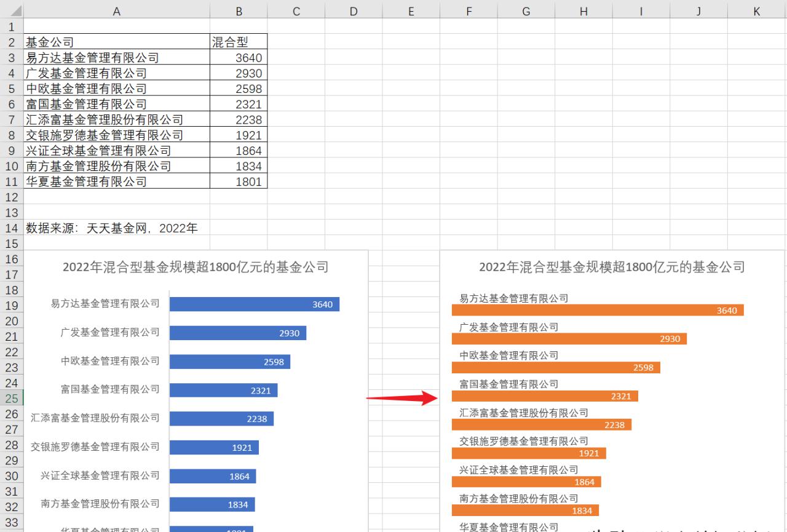Click the blue bar labeled 2321
The width and height of the screenshot is (787, 532).
[224, 390]
